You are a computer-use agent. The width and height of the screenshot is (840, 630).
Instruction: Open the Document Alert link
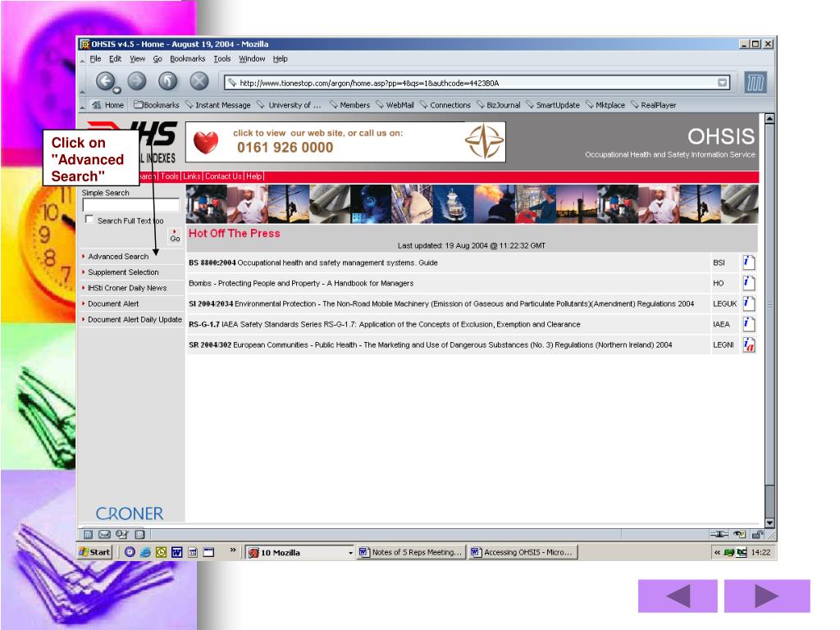113,304
